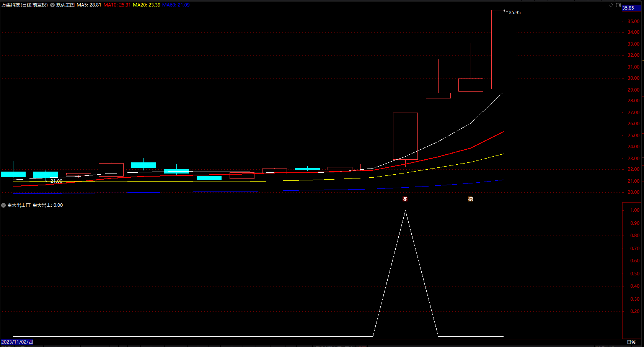Click the 25.00 price axis label
Image resolution: width=644 pixels, height=347 pixels.
[633, 136]
